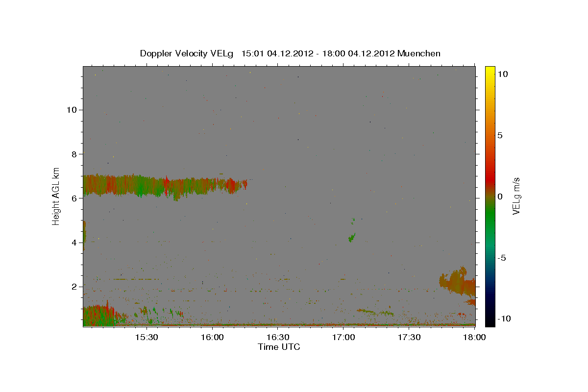Image resolution: width=588 pixels, height=392 pixels.
Task: Click the location label 'Muenchen'
Action: click(x=419, y=53)
